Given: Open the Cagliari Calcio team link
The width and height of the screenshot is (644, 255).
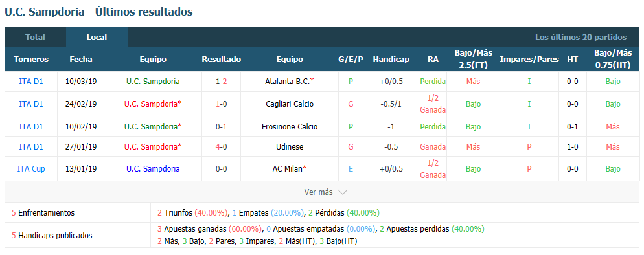Looking at the screenshot, I should click(x=290, y=104).
